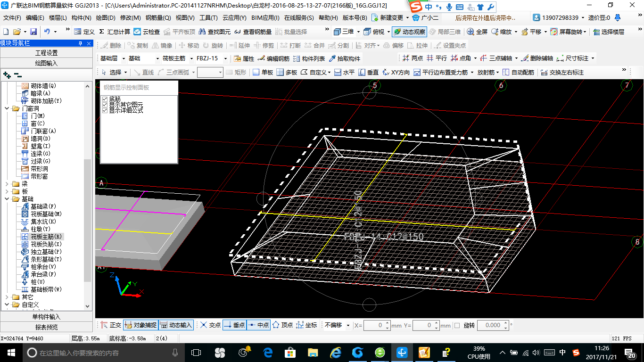Open 查找图元 find element tool
644x362 pixels.
coord(215,32)
